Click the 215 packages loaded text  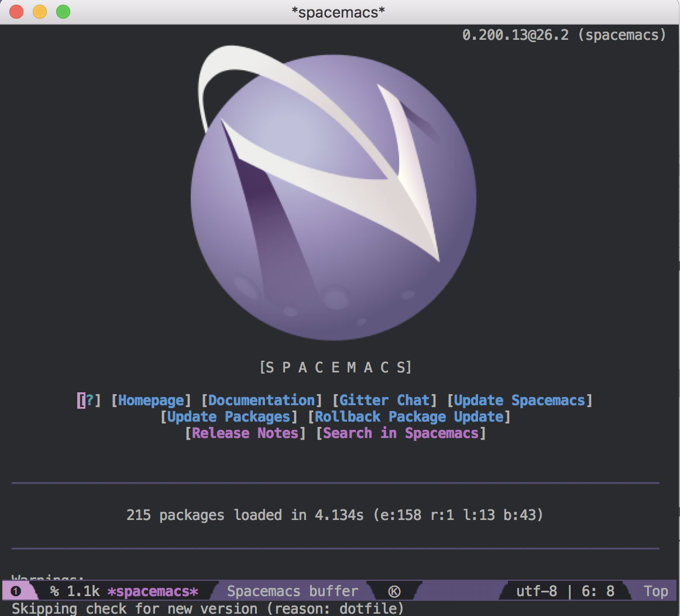click(x=335, y=515)
